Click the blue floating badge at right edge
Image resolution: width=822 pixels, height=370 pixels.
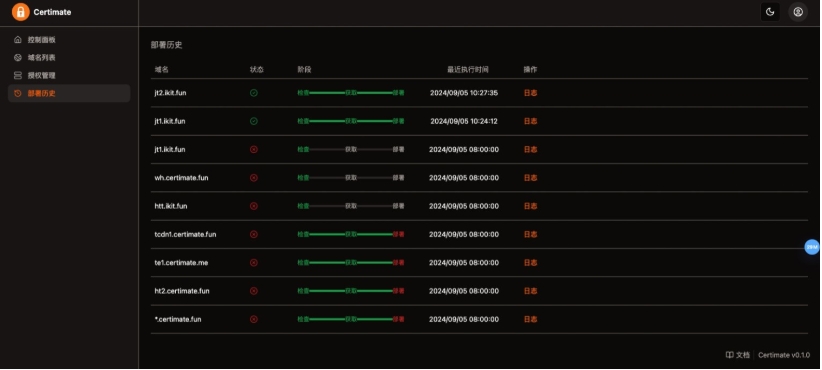click(x=812, y=246)
